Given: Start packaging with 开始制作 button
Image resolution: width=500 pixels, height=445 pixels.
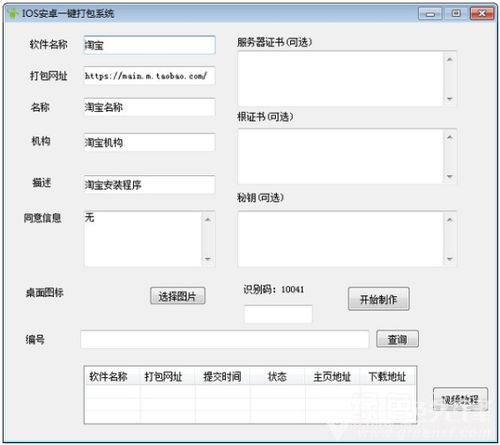Looking at the screenshot, I should click(379, 299).
